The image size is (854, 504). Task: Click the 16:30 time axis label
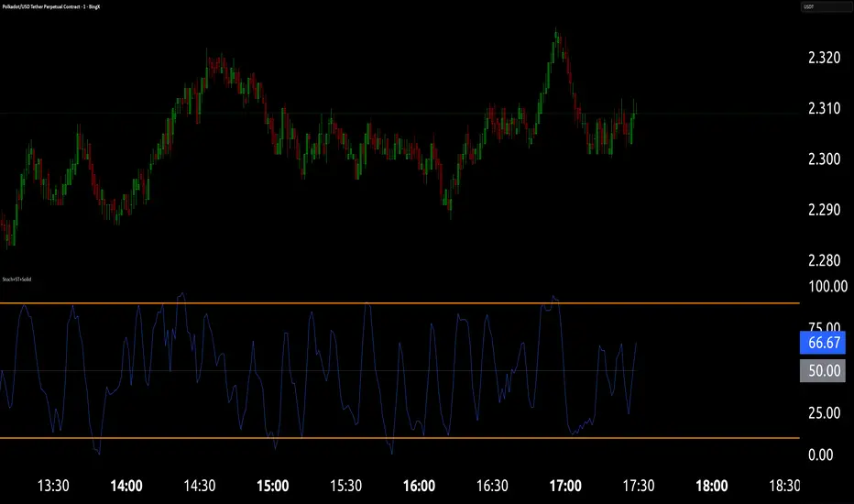coord(492,486)
